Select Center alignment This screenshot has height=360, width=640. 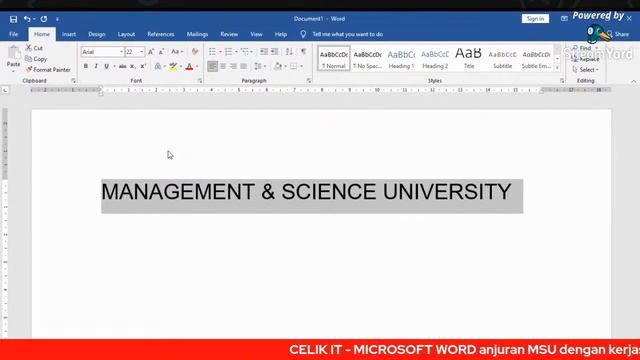click(223, 66)
